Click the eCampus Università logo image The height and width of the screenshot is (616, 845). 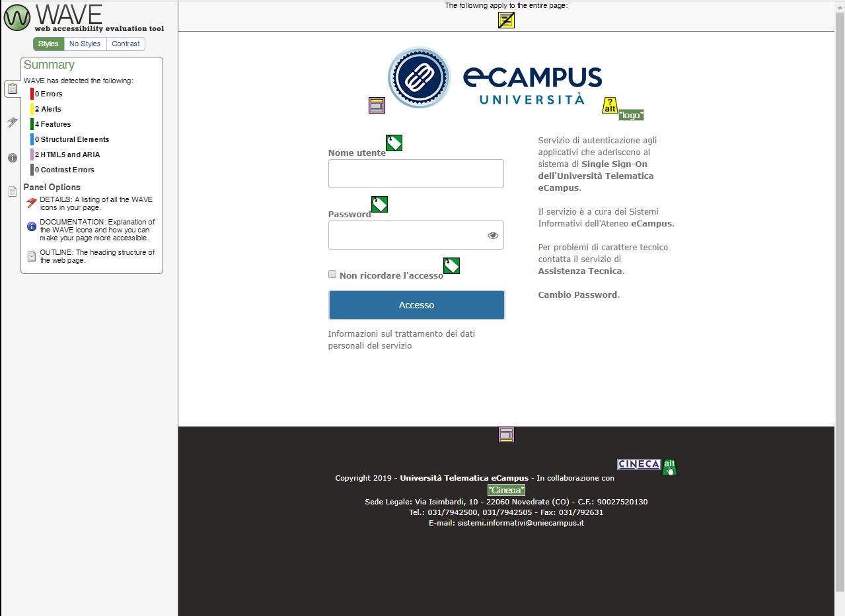(x=495, y=77)
